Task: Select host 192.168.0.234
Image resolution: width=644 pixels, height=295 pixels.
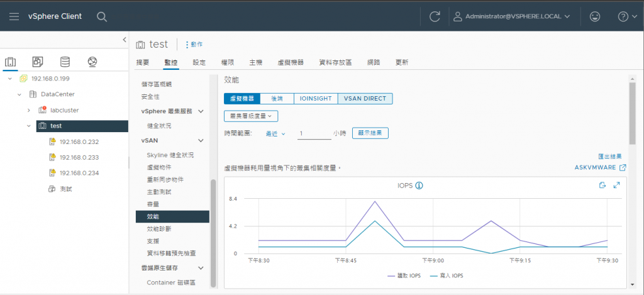Action: point(79,173)
